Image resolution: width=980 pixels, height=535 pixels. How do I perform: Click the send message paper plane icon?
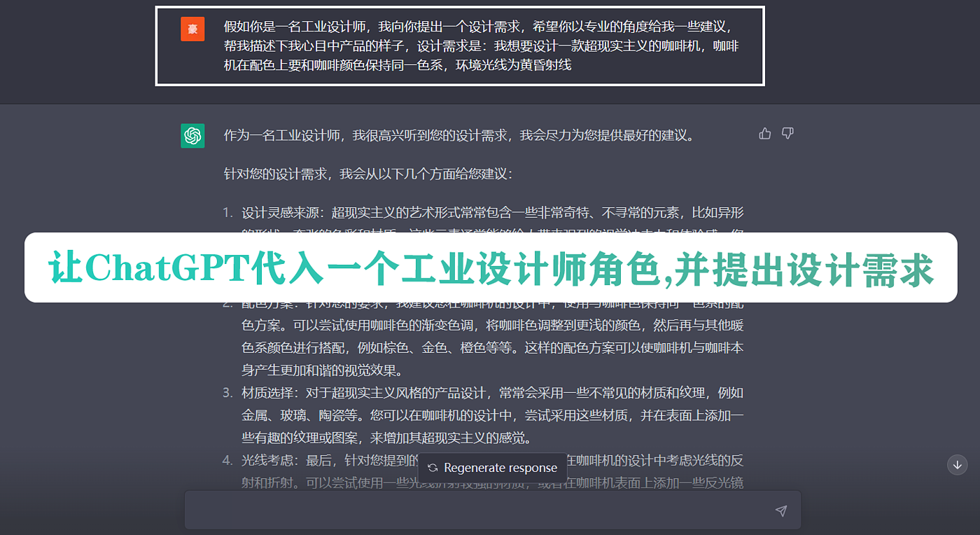coord(781,510)
